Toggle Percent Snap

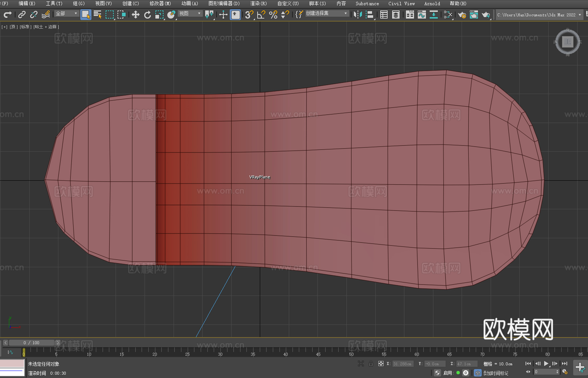(273, 14)
